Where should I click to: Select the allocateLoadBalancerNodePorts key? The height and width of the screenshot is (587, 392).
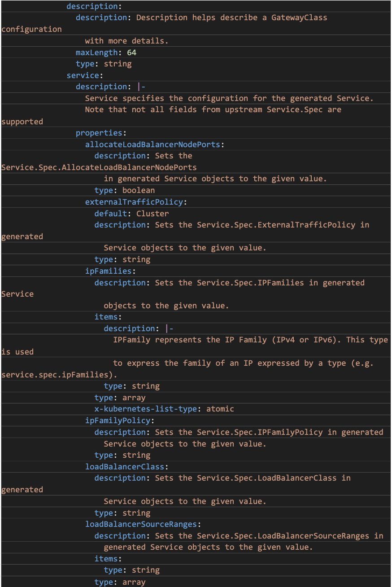click(152, 145)
